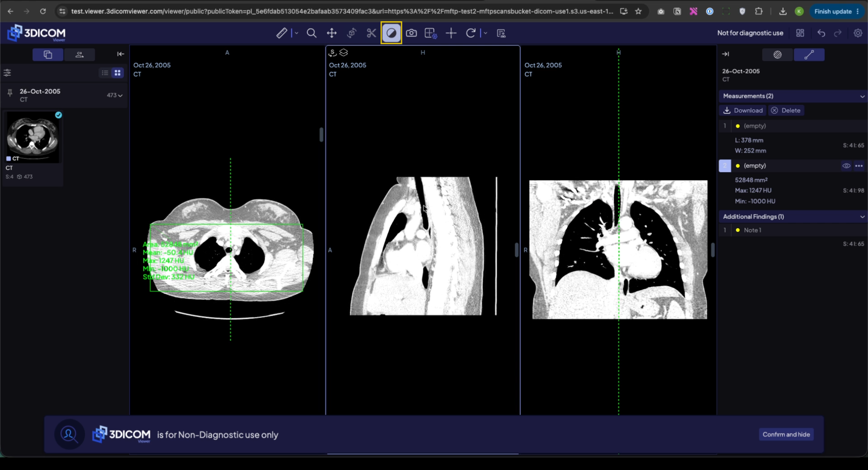Toggle visibility eye of measurement 2

846,166
